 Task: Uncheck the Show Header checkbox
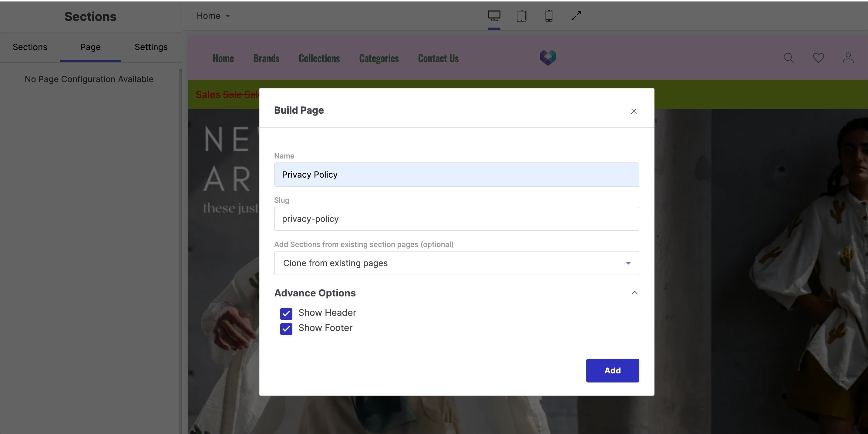(x=286, y=313)
